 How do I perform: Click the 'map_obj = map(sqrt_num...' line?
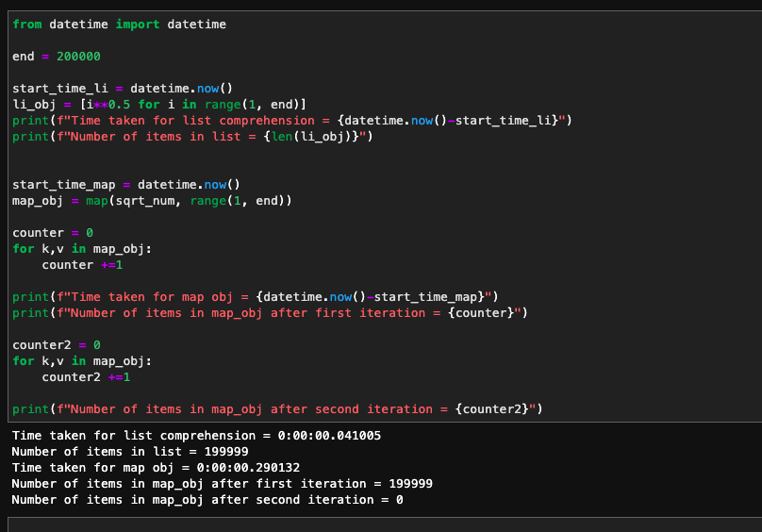(152, 201)
